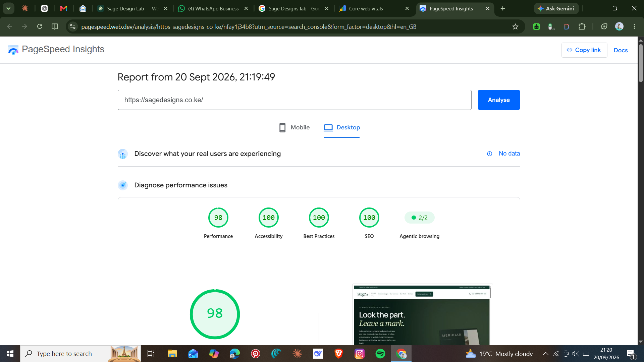The image size is (644, 362).
Task: Open the Chrome profile avatar
Action: (619, 26)
